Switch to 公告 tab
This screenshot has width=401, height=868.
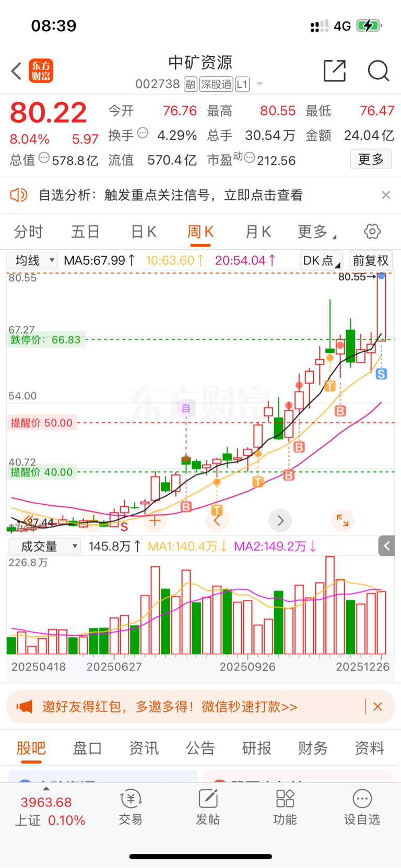click(x=200, y=748)
